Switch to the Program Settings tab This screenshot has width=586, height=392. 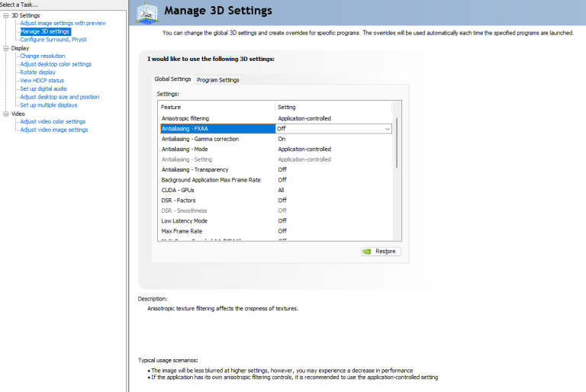[x=217, y=80]
